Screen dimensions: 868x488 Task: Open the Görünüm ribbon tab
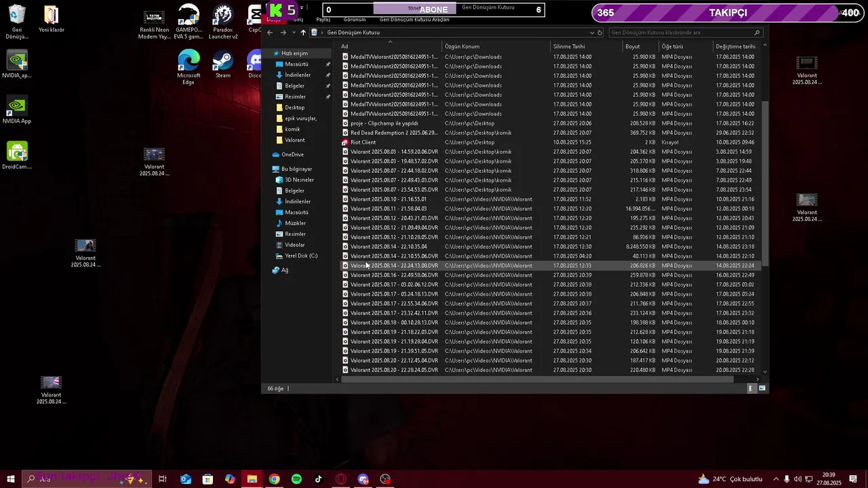coord(355,20)
